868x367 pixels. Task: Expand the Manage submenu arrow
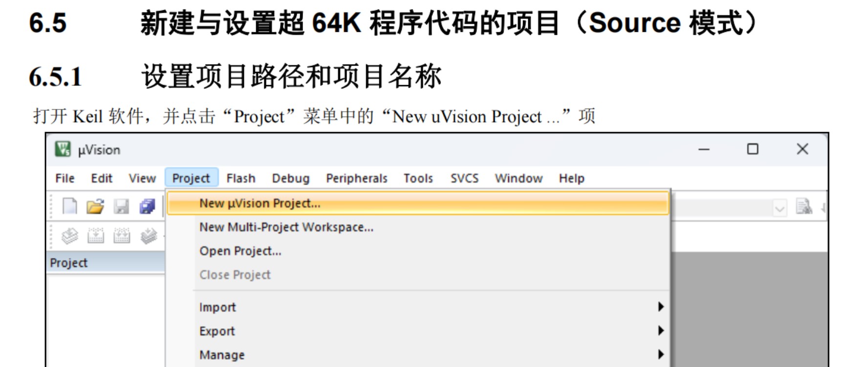(x=661, y=354)
